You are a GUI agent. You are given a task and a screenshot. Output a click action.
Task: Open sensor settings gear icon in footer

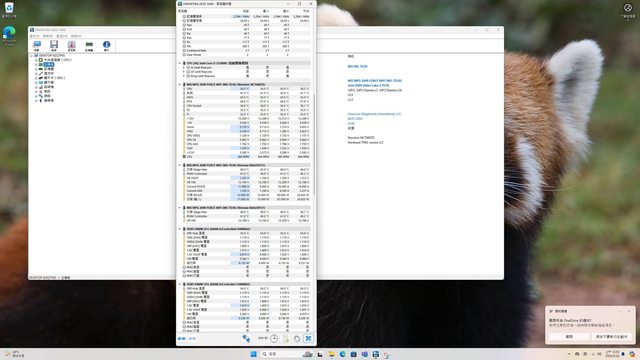[297, 338]
